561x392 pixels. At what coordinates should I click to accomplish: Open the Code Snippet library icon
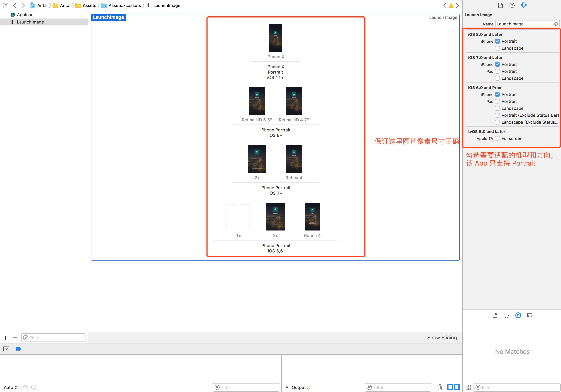click(x=506, y=315)
